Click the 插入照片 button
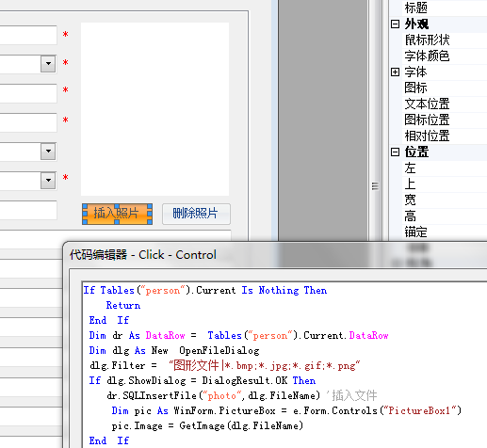The width and height of the screenshot is (487, 448). tap(117, 214)
